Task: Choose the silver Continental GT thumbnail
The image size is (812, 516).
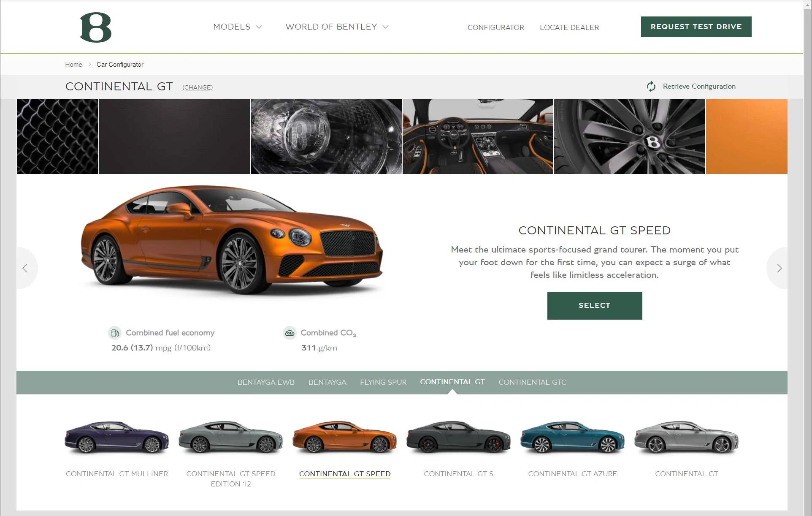Action: pyautogui.click(x=687, y=437)
